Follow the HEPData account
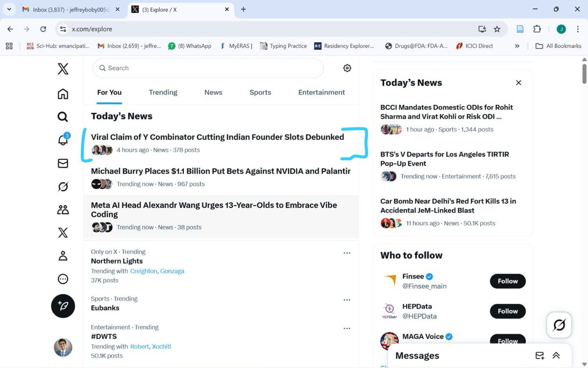This screenshot has height=368, width=588. [x=508, y=311]
